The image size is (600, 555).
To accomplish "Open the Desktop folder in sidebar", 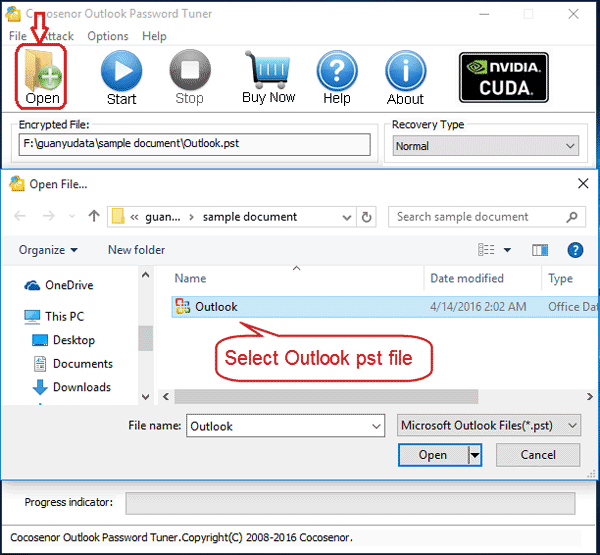I will [64, 340].
